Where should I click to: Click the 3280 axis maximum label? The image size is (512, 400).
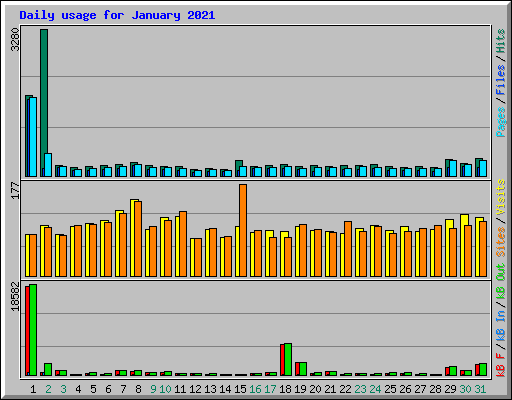pyautogui.click(x=15, y=39)
